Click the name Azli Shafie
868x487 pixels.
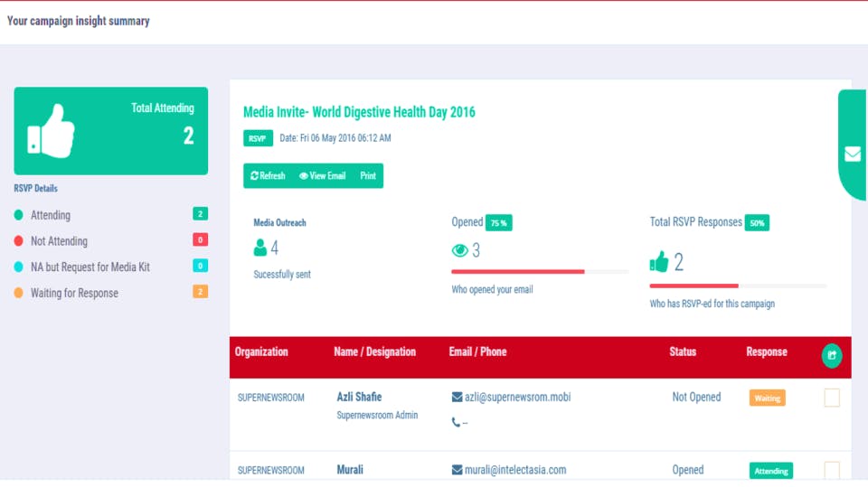tap(359, 397)
